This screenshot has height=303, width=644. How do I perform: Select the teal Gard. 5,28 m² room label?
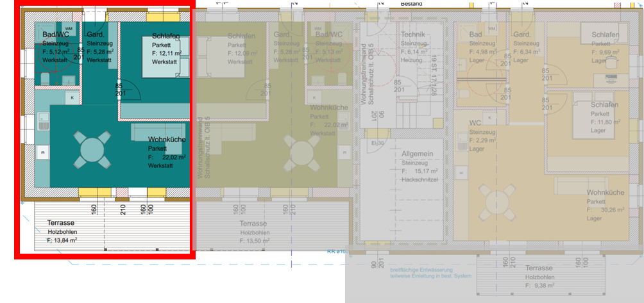coord(100,47)
